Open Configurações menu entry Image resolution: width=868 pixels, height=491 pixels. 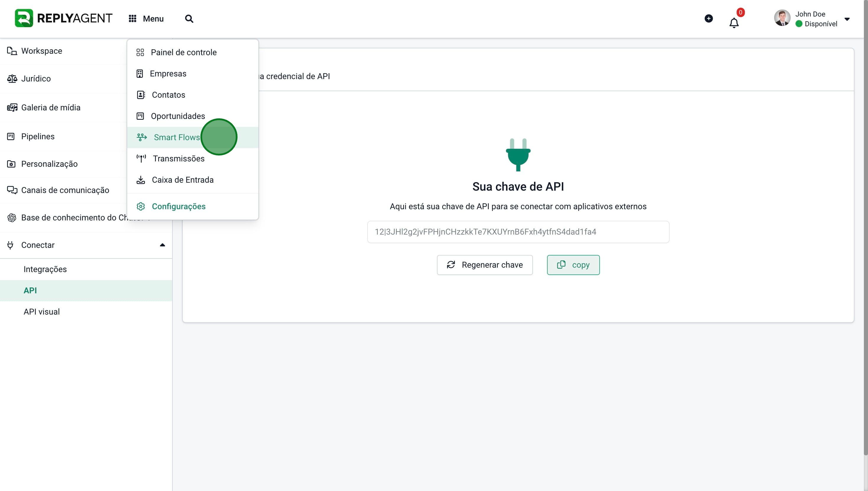192,206
